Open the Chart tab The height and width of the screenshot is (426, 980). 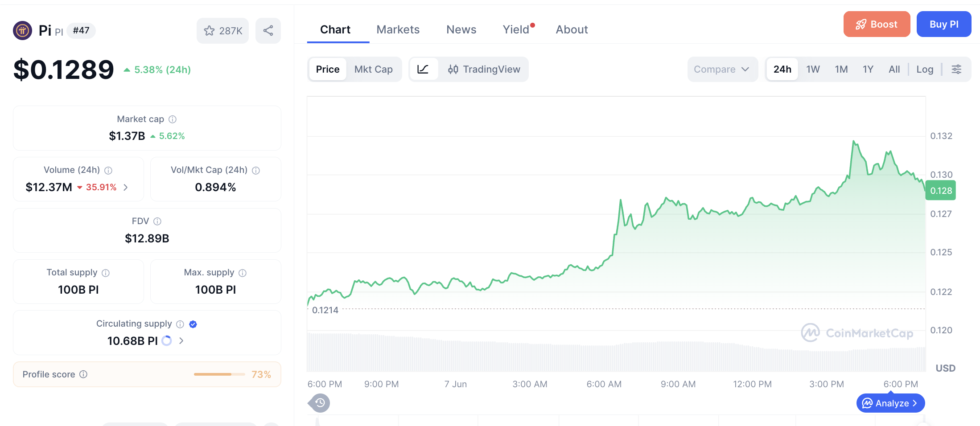[x=335, y=29]
